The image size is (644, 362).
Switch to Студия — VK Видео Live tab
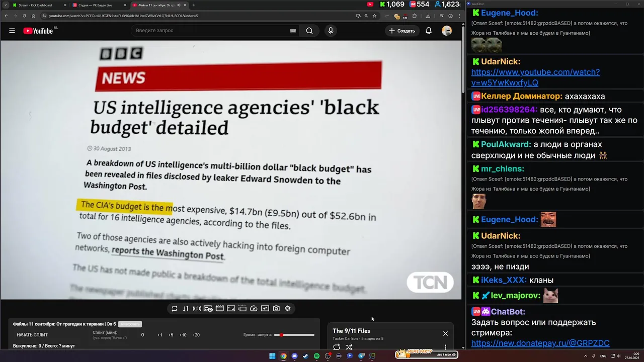coord(99,5)
